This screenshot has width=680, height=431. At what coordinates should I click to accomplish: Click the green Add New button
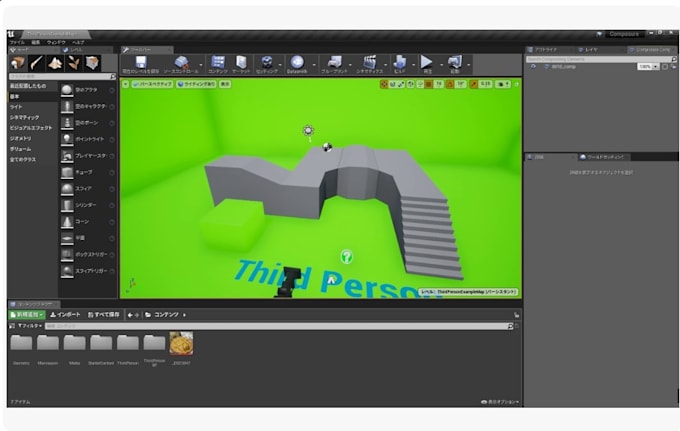pos(26,315)
